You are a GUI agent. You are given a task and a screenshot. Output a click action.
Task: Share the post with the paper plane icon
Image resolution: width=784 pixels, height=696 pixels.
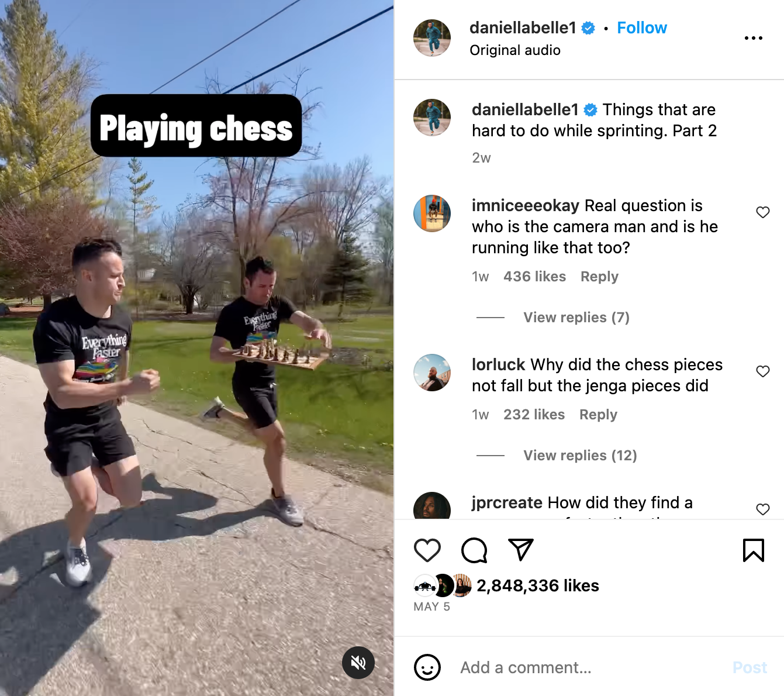pyautogui.click(x=521, y=550)
